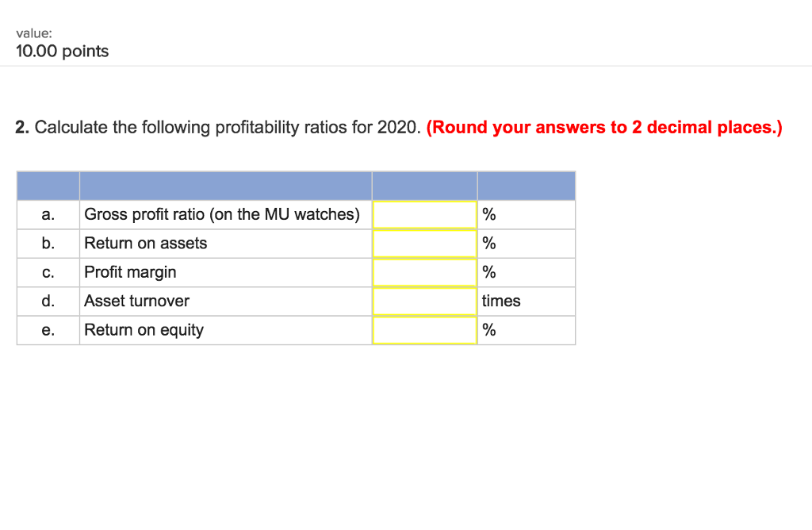Screen dimensions: 812x530
Task: Click the Asset turnover answer box
Action: [424, 301]
